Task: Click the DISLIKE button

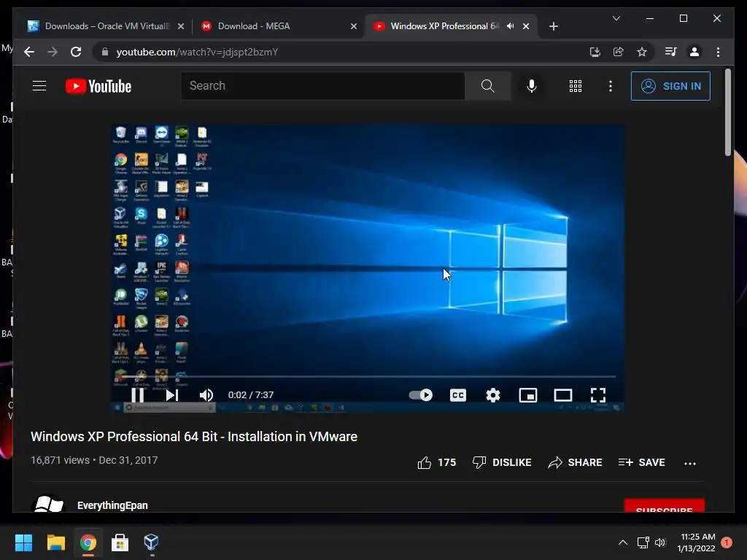Action: point(502,462)
